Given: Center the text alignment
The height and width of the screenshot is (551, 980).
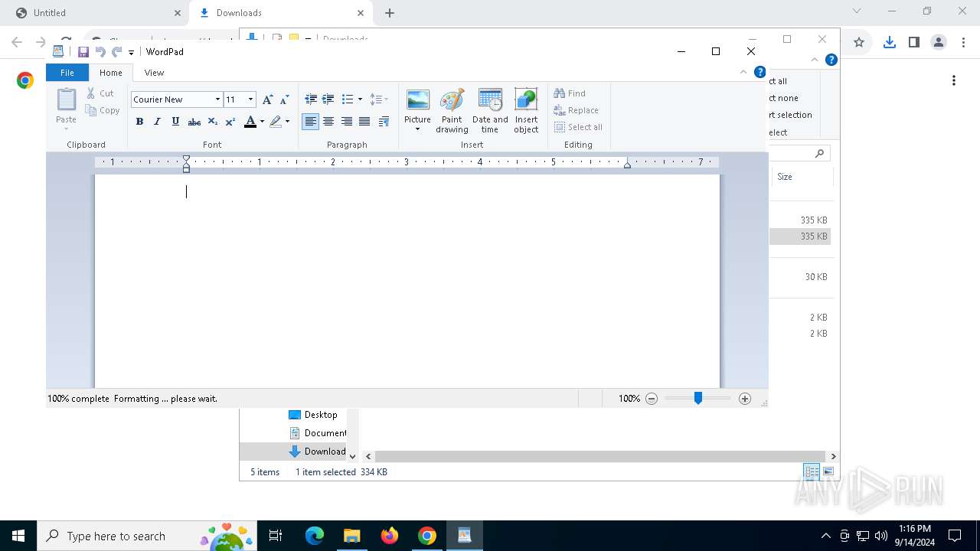Looking at the screenshot, I should 328,122.
